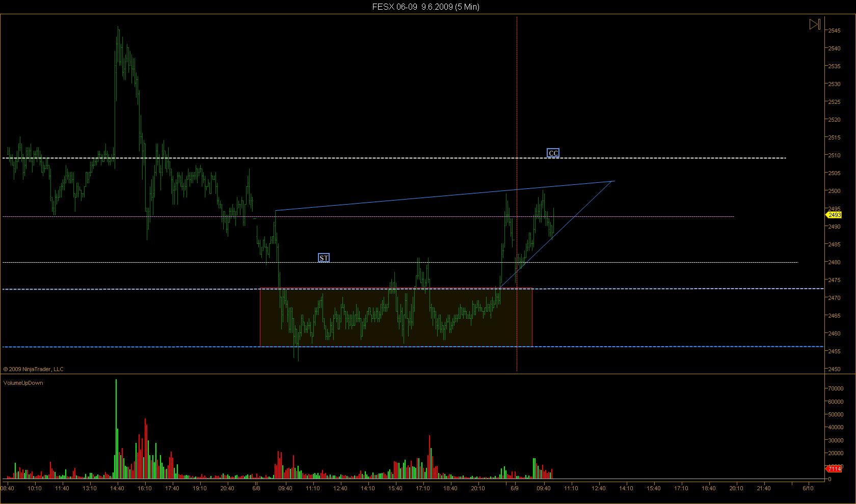Select the vertical red dashed time line
Viewport: 856px width, 504px height.
(517, 193)
